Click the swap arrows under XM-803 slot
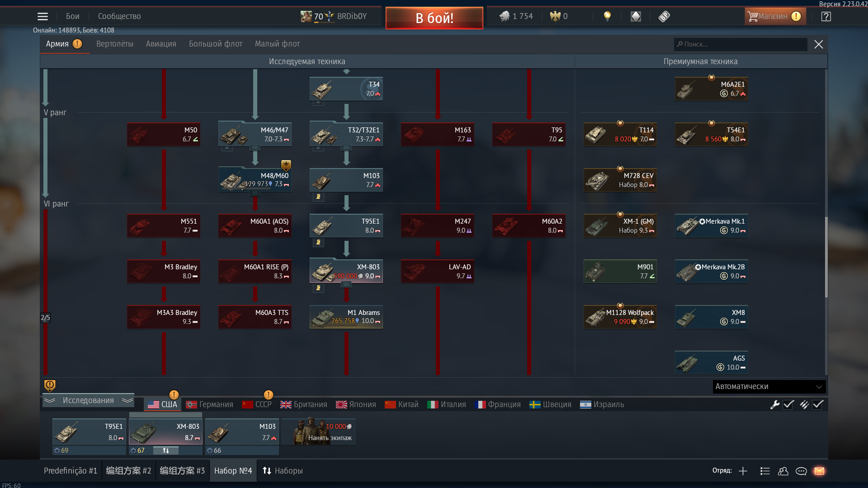Viewport: 868px width, 488px height. click(166, 450)
